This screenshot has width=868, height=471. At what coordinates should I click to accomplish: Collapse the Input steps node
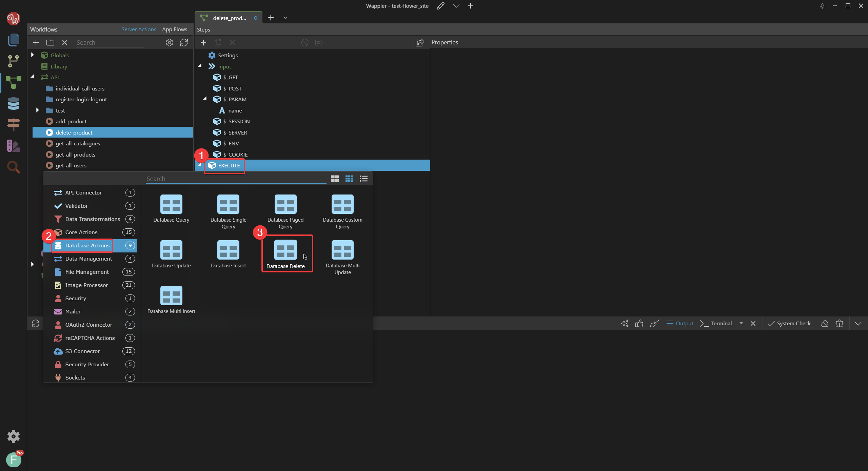pyautogui.click(x=200, y=66)
